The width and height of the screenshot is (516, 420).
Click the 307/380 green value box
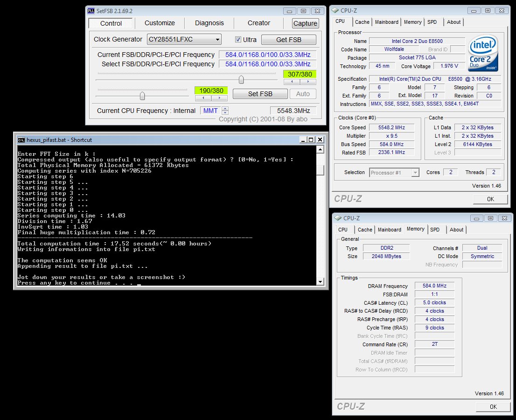pos(300,74)
